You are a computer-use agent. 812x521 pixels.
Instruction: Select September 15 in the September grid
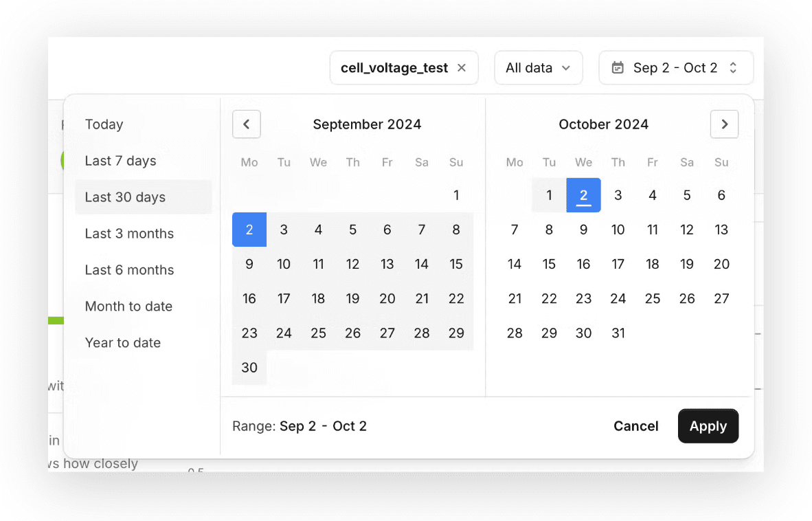coord(456,264)
